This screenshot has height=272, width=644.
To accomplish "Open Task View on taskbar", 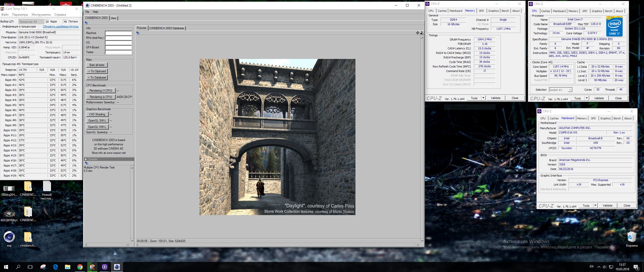I will (30, 267).
